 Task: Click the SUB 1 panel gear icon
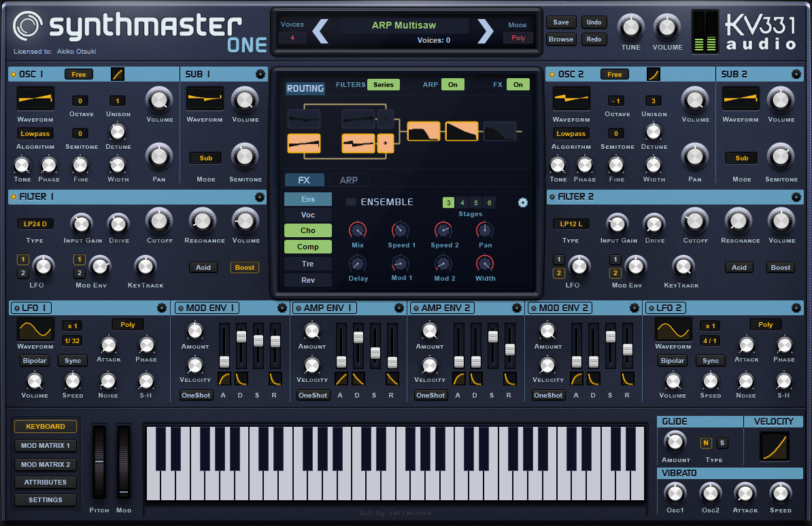pyautogui.click(x=260, y=74)
